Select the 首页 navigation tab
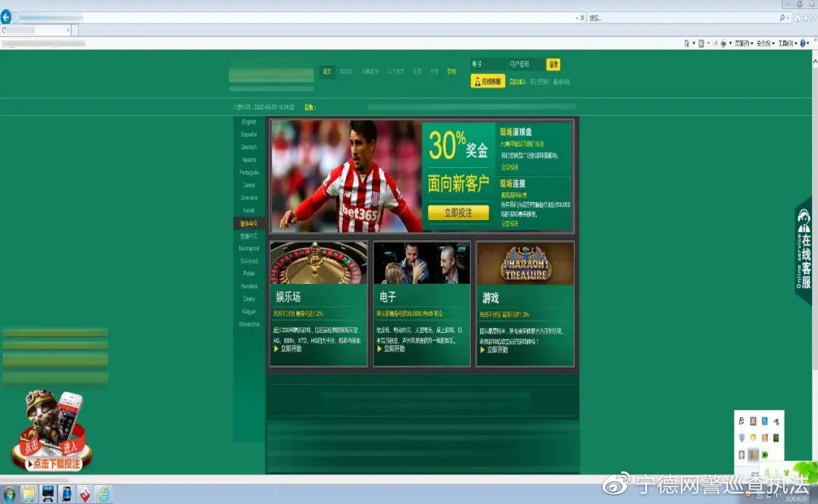Screen dimensions: 818x504 [327, 71]
